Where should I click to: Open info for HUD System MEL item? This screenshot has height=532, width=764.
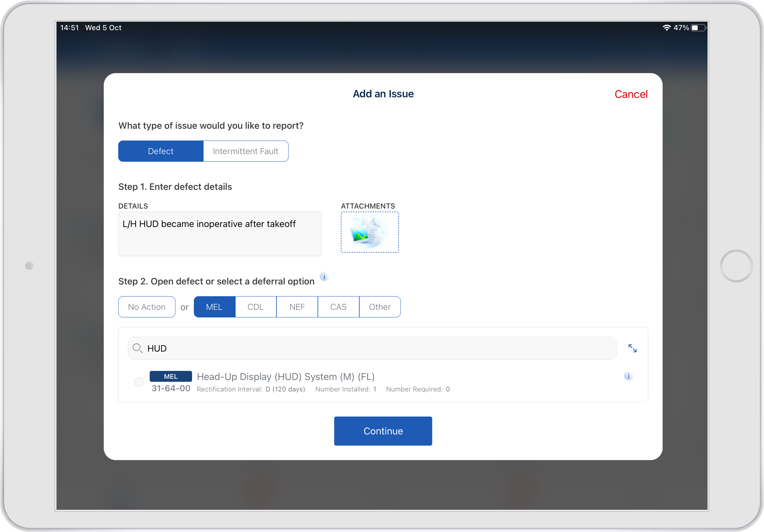pyautogui.click(x=628, y=376)
